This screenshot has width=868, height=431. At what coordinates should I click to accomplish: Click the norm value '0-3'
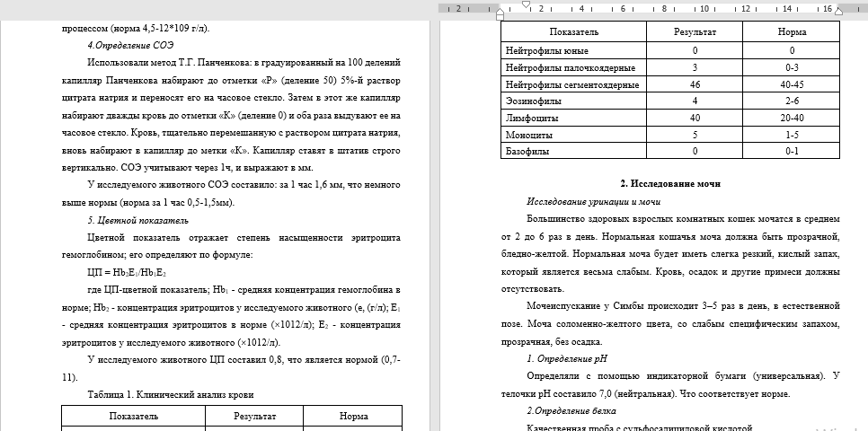tap(793, 68)
